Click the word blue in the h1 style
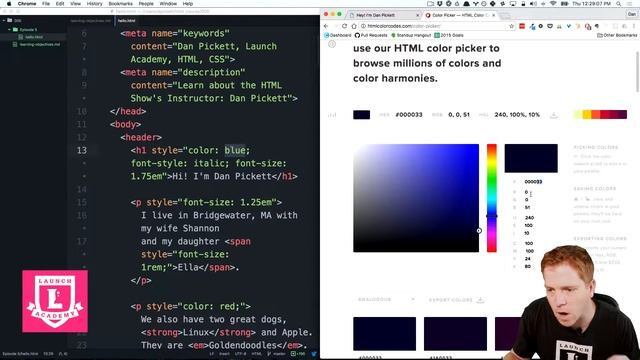 tap(235, 150)
